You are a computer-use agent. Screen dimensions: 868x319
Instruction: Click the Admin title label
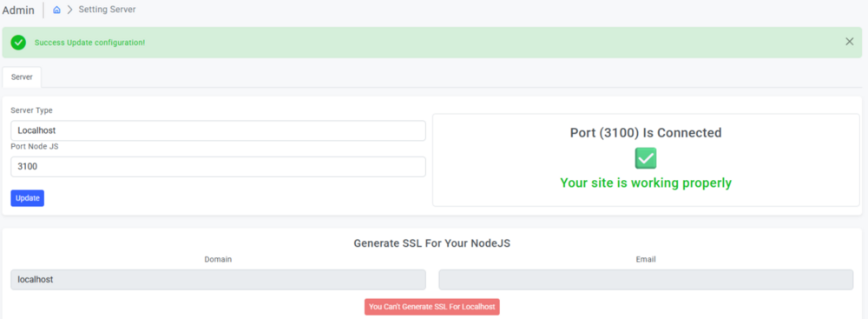pos(18,10)
